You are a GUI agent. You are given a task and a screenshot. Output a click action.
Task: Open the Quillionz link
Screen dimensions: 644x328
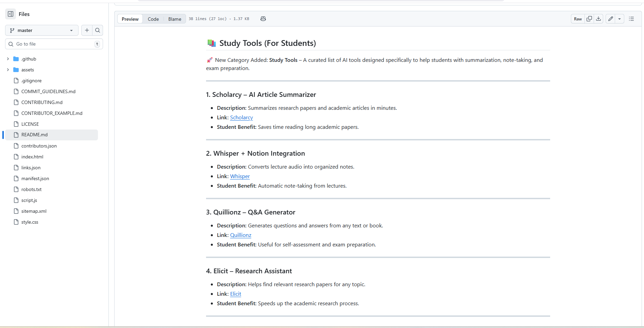241,235
